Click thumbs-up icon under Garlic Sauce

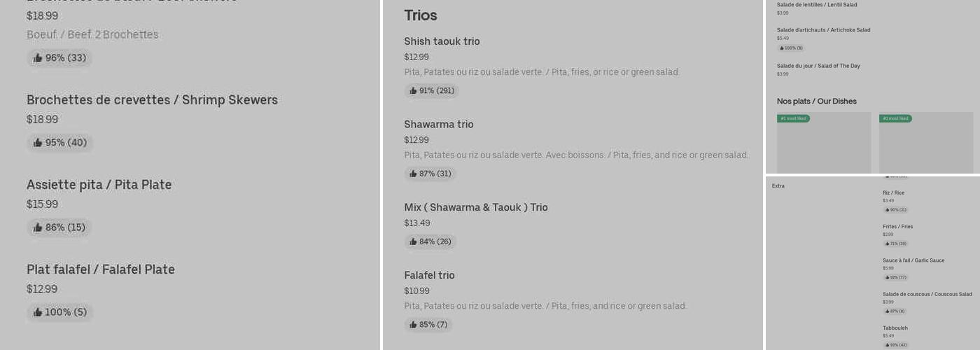coord(887,277)
